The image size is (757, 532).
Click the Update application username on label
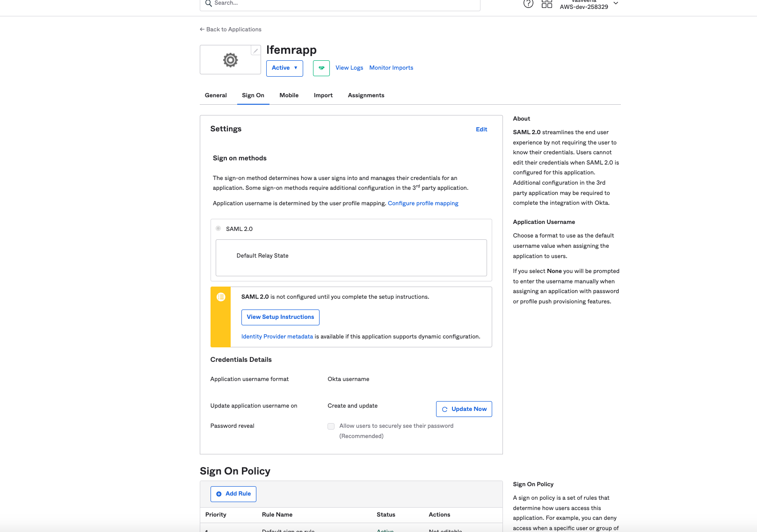(254, 406)
